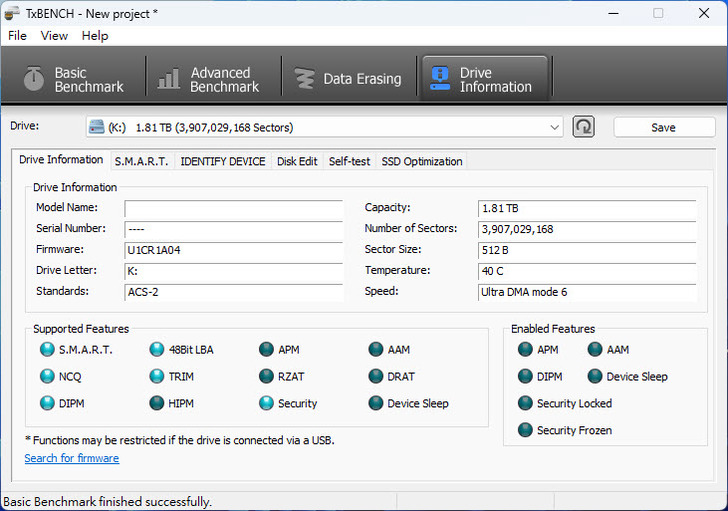Expand the Drive selection dropdown

click(555, 128)
